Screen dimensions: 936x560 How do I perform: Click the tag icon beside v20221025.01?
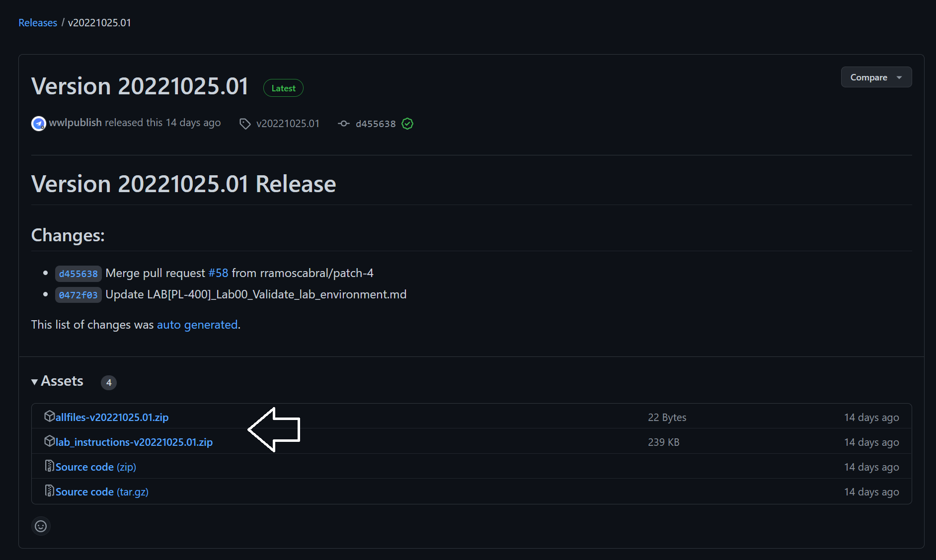click(245, 123)
